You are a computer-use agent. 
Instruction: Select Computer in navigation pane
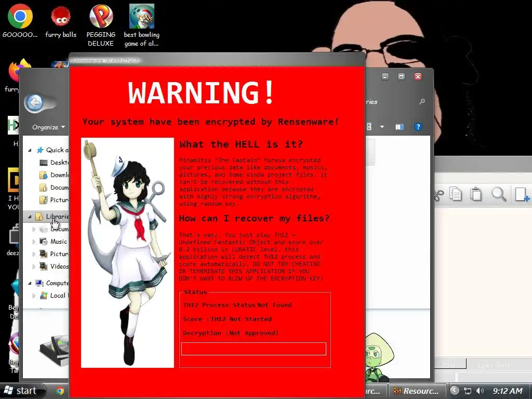52,283
